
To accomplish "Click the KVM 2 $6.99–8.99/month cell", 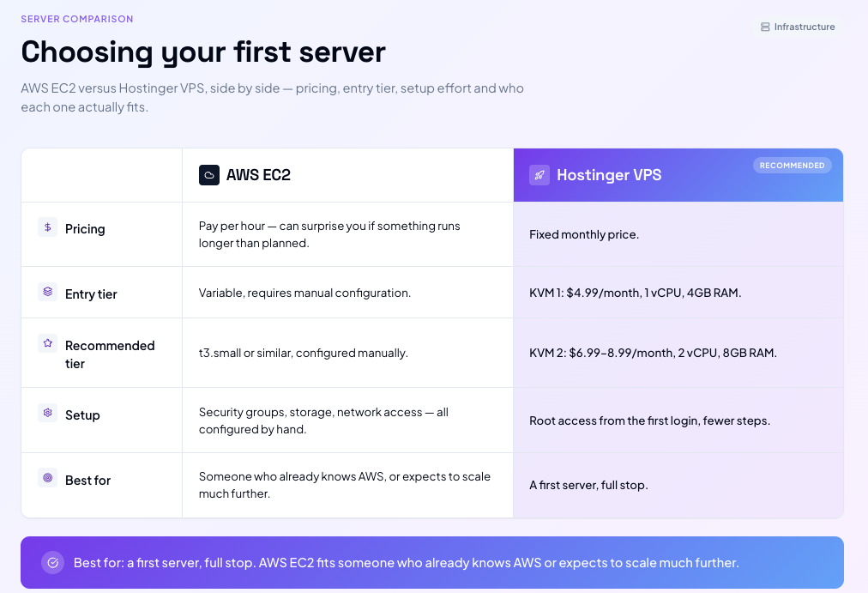I will (x=678, y=353).
